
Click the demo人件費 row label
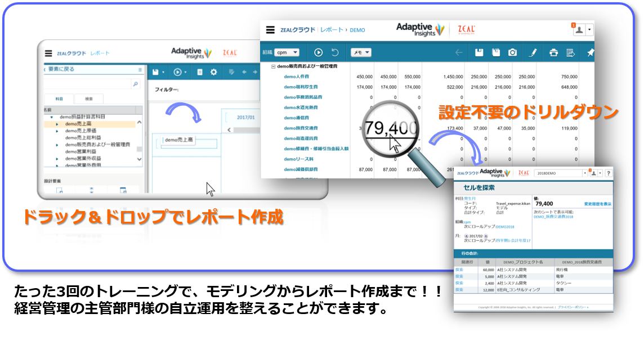(296, 77)
